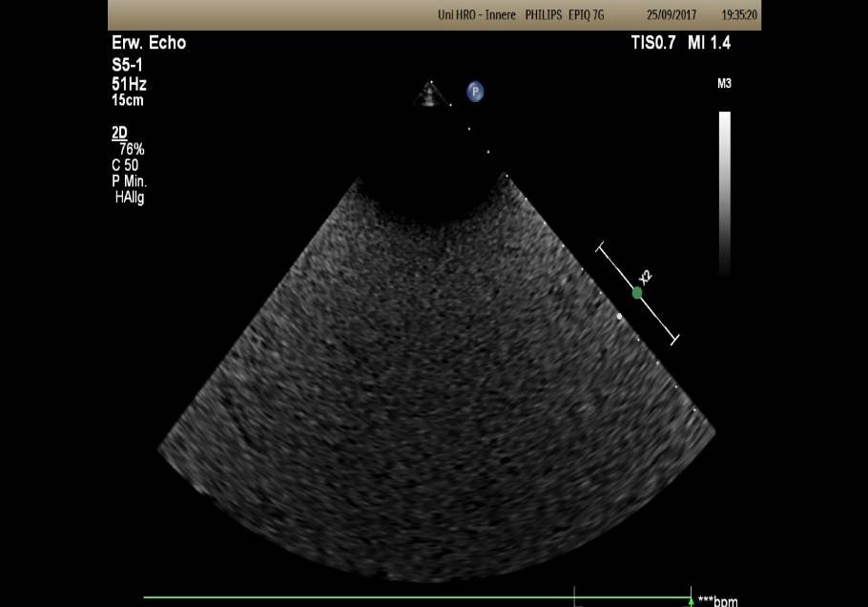Click the top end of the focal range bar
Viewport: 868px width, 607px height.
pyautogui.click(x=601, y=248)
